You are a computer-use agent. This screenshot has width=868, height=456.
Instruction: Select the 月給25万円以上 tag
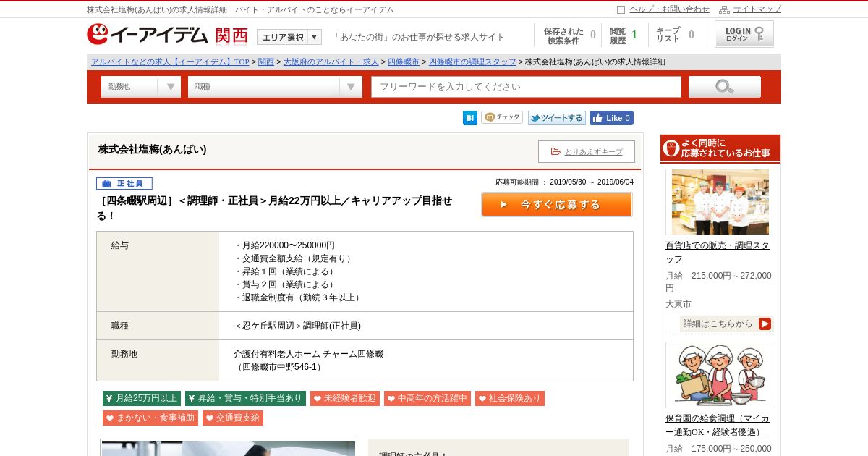pos(142,398)
